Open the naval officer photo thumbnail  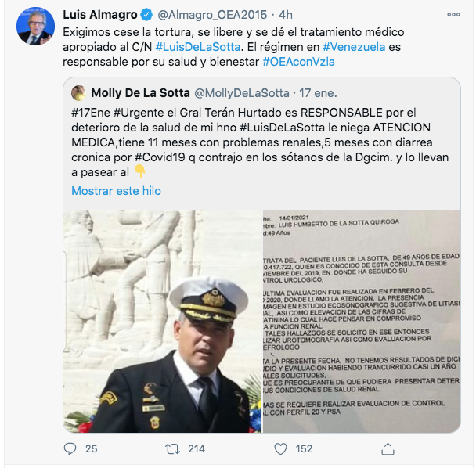tap(162, 321)
